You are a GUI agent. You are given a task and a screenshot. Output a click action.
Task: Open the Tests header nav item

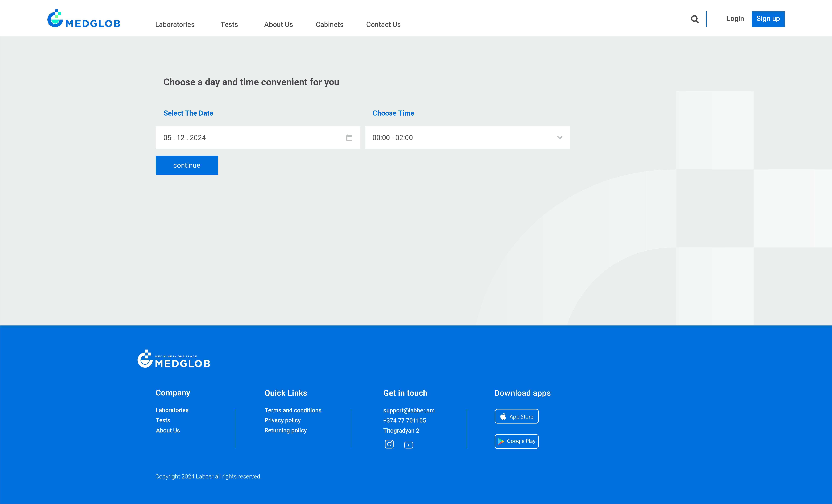(229, 25)
